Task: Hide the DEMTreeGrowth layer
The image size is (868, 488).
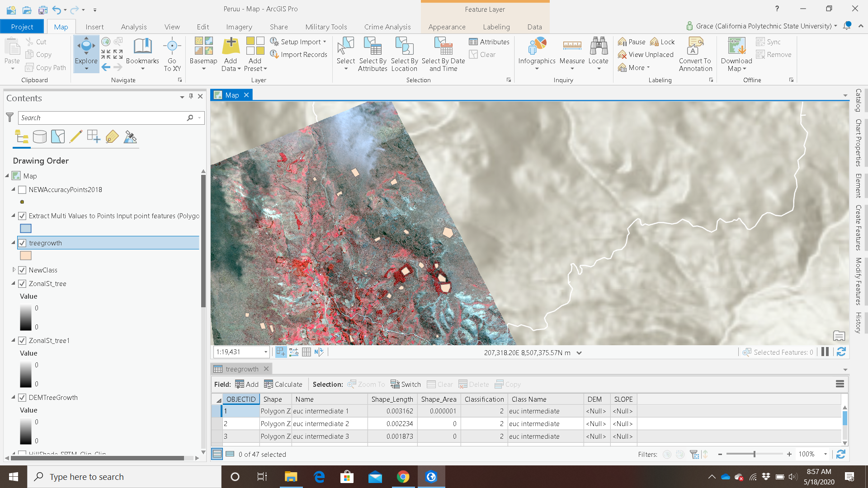Action: click(22, 398)
